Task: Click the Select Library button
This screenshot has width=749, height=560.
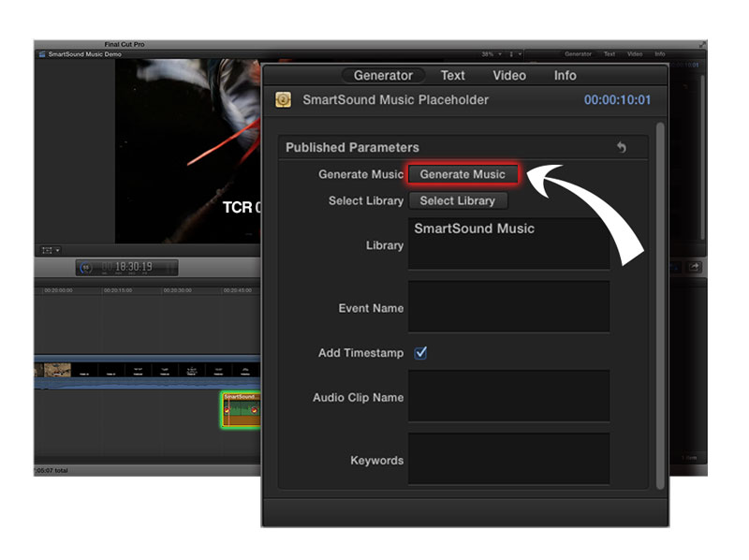Action: tap(458, 200)
